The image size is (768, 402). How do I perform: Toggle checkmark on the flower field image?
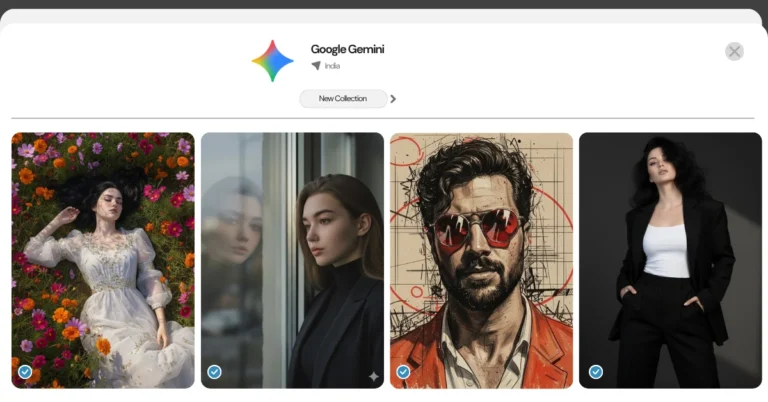(x=25, y=372)
